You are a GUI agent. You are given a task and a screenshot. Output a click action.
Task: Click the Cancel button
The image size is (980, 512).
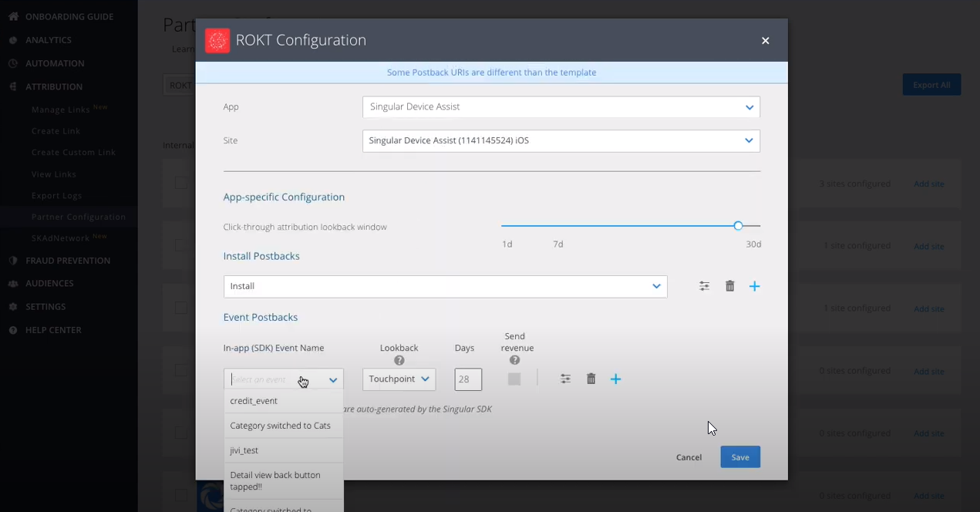tap(689, 457)
